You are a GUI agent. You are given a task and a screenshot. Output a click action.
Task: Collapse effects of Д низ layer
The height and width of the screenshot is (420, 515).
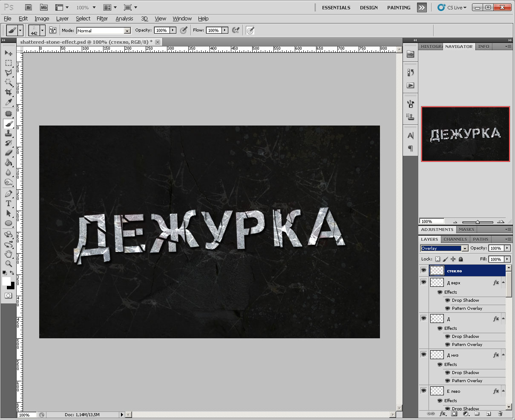503,355
